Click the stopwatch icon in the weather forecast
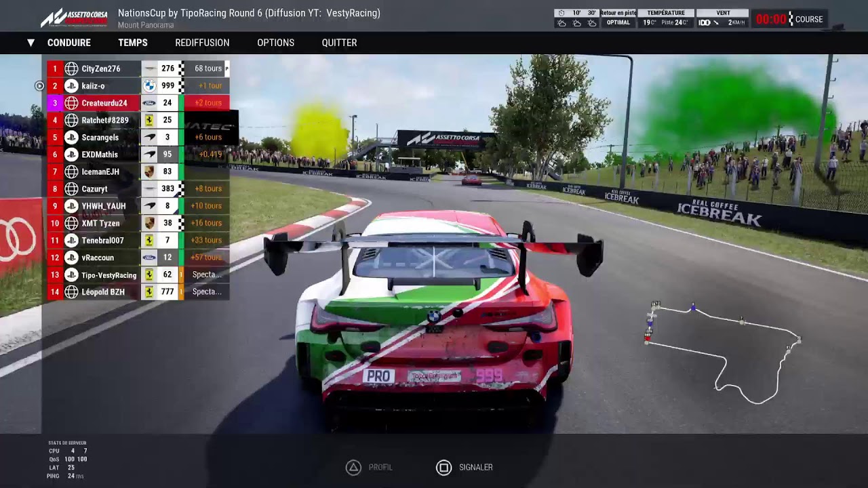 (x=561, y=13)
